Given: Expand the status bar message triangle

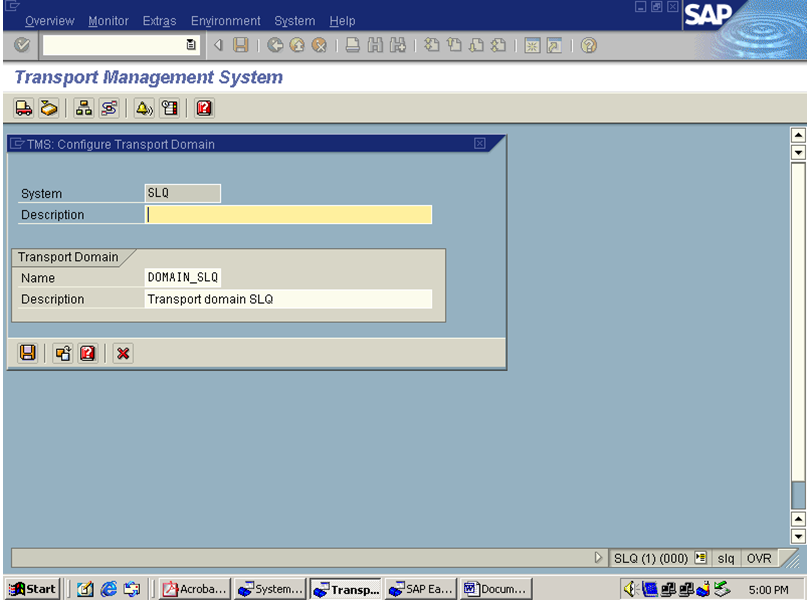Looking at the screenshot, I should (x=598, y=558).
